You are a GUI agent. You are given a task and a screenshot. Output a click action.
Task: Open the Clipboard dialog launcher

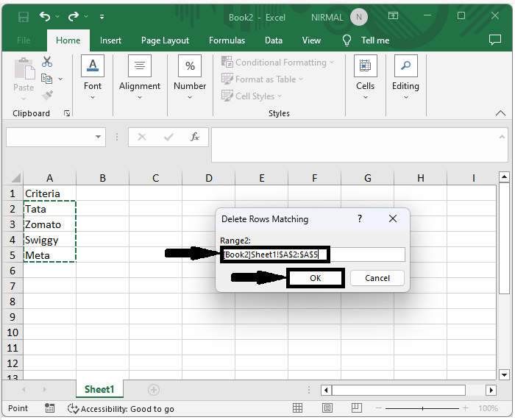click(x=67, y=113)
